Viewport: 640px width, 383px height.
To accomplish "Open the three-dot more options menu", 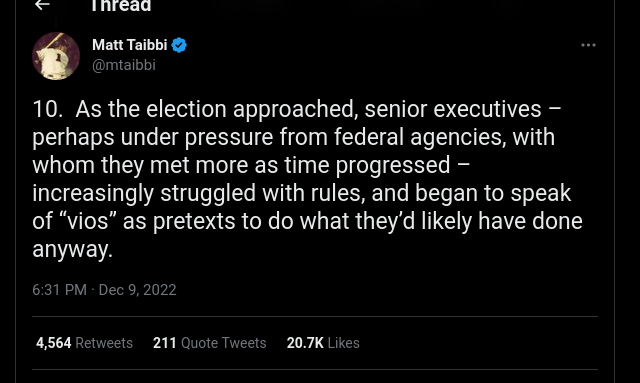I will pyautogui.click(x=588, y=45).
